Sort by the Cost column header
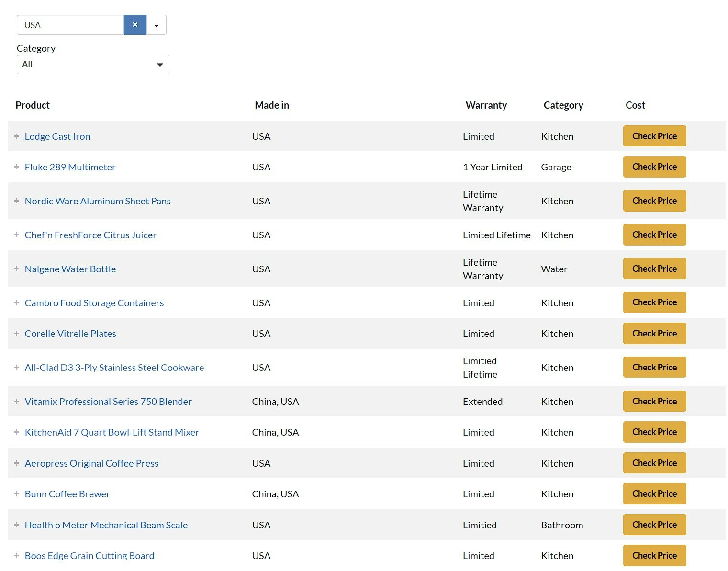This screenshot has height=571, width=728. click(636, 105)
